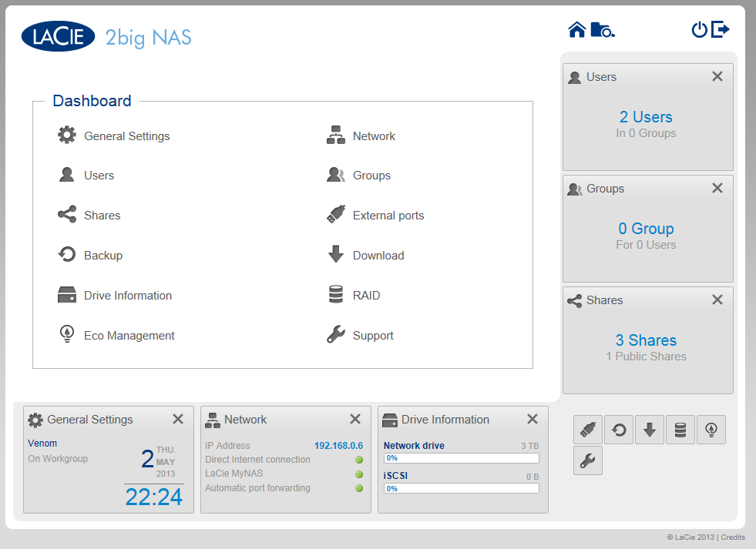Click the Shares widget header icon
The height and width of the screenshot is (549, 756).
(x=575, y=301)
